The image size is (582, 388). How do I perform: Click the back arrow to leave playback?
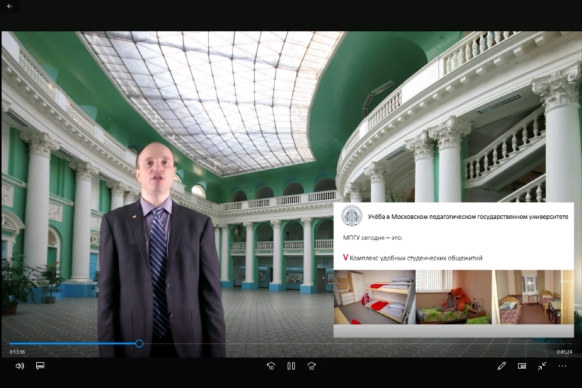(9, 6)
